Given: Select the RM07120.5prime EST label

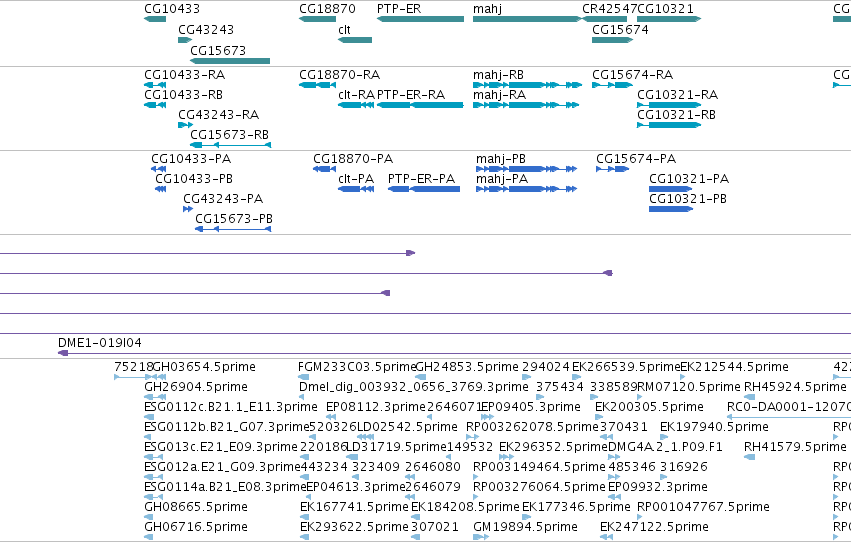Looking at the screenshot, I should pos(689,387).
